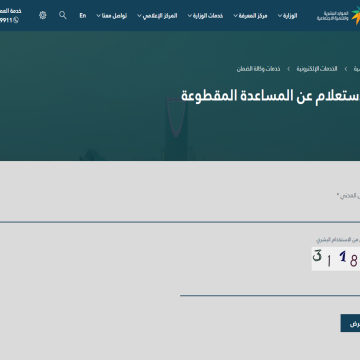Screen dimensions: 360x360
Task: Expand the chevron next to خدمات الوزارة
Action: tap(190, 16)
